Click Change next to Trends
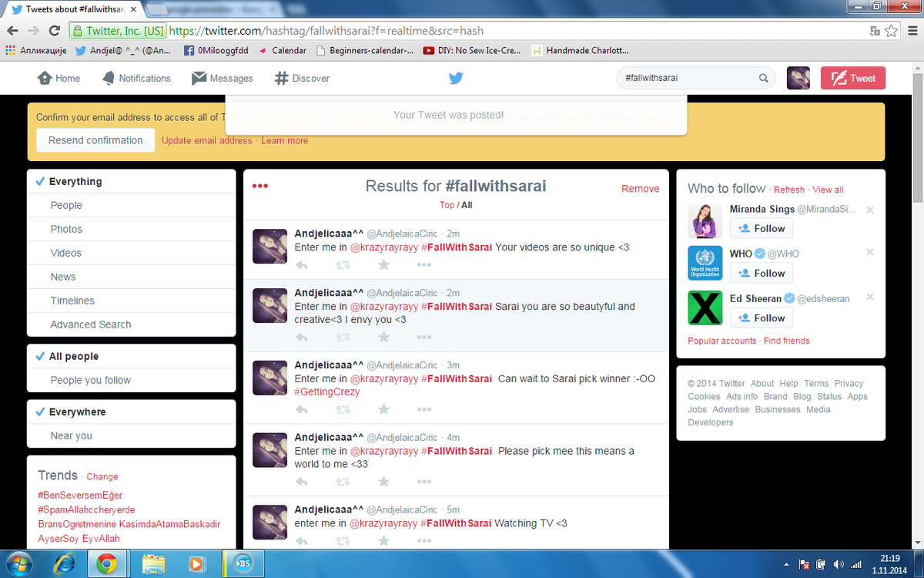This screenshot has height=578, width=924. point(102,476)
